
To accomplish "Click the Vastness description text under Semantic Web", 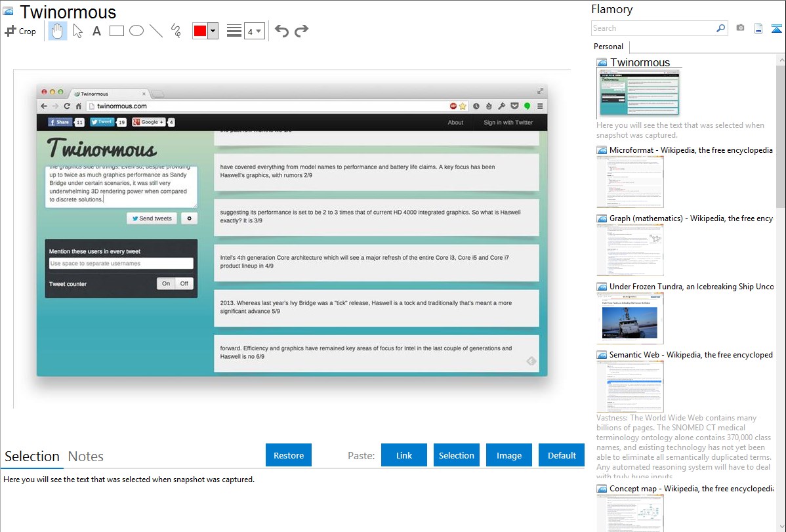I will [x=684, y=447].
